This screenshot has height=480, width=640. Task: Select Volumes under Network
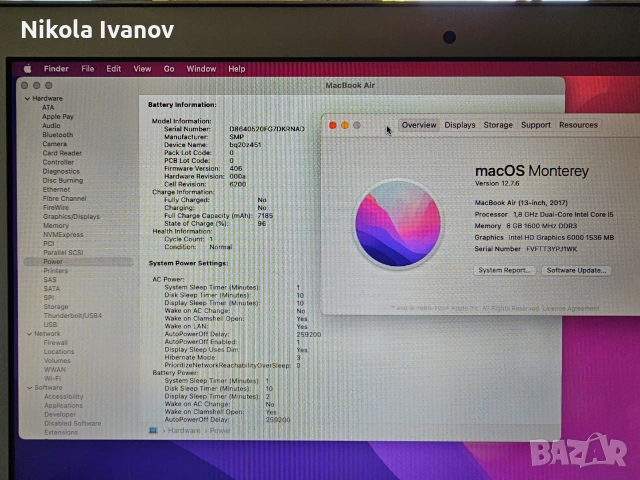[57, 361]
